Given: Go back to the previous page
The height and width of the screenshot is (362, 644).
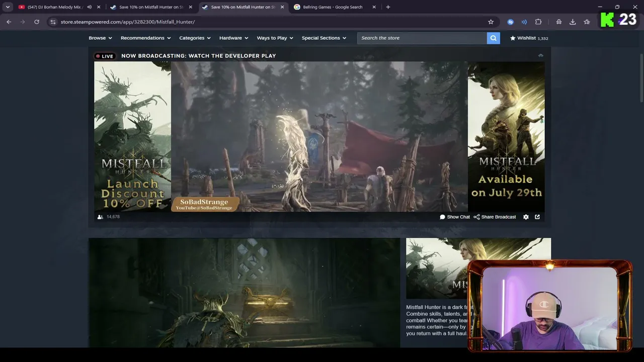Looking at the screenshot, I should coord(9,22).
